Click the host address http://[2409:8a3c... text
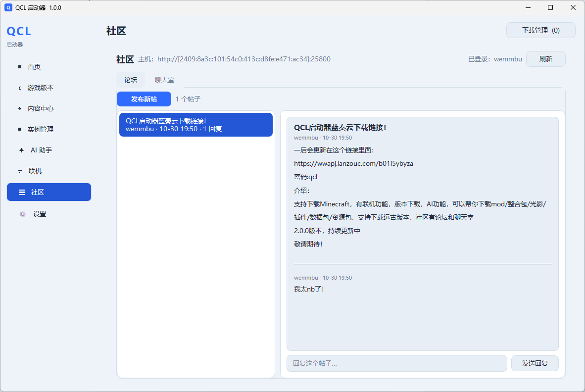This screenshot has height=392, width=585. tap(244, 59)
